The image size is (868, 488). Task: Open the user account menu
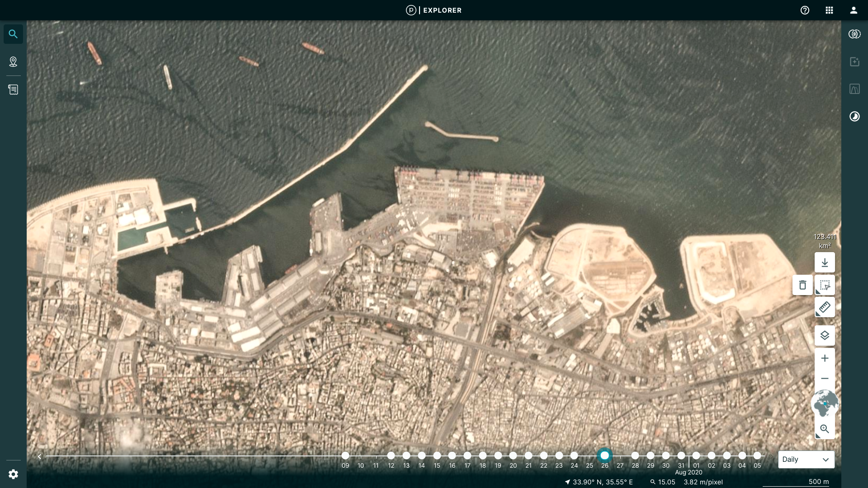(854, 10)
